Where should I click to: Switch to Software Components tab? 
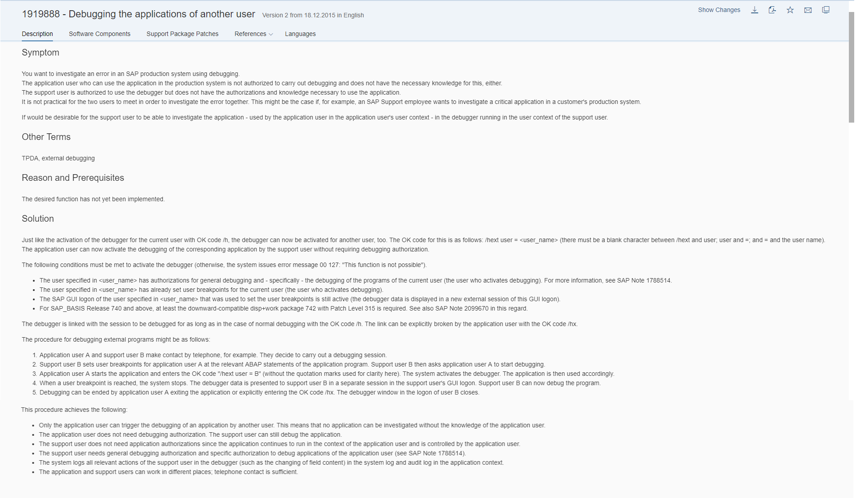tap(100, 34)
